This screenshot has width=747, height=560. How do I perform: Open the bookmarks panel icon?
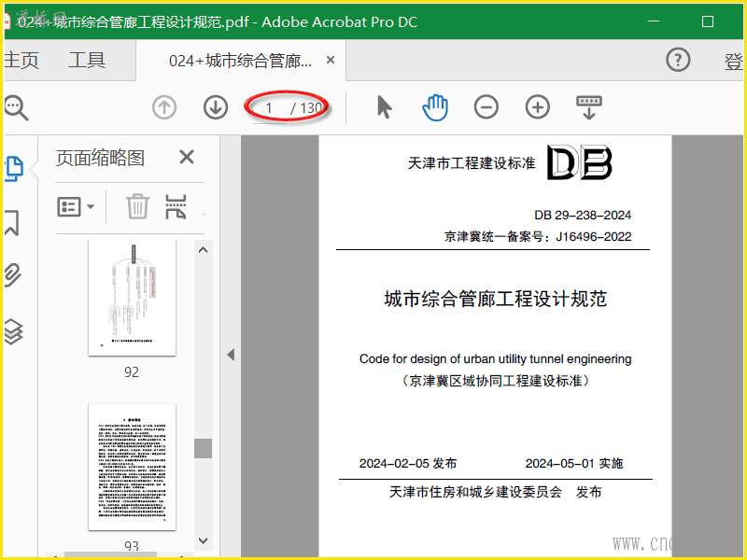point(12,223)
